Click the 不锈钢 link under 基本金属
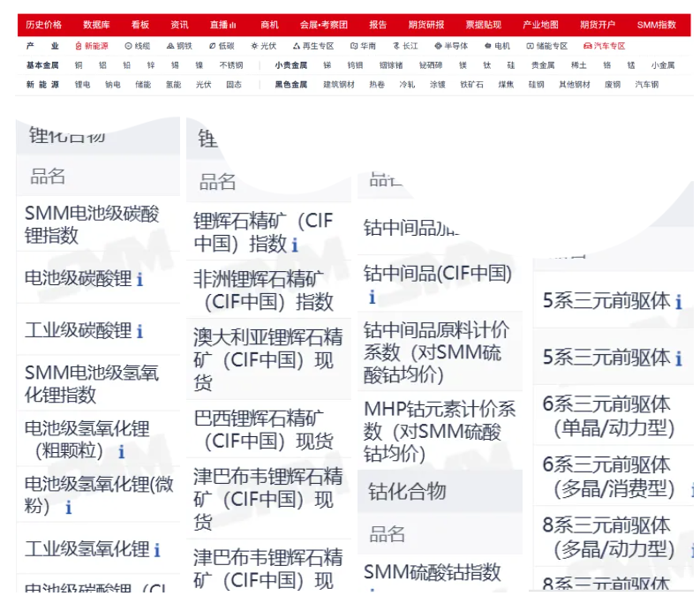 click(231, 65)
